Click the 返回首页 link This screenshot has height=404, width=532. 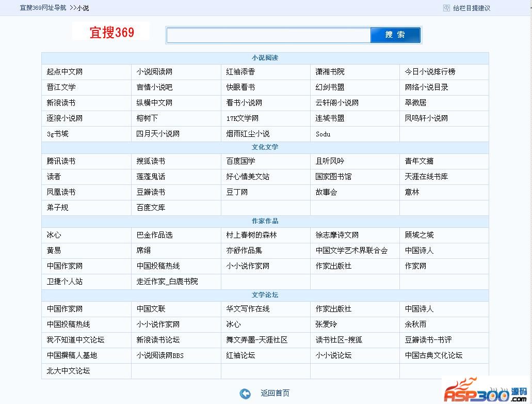pos(275,393)
